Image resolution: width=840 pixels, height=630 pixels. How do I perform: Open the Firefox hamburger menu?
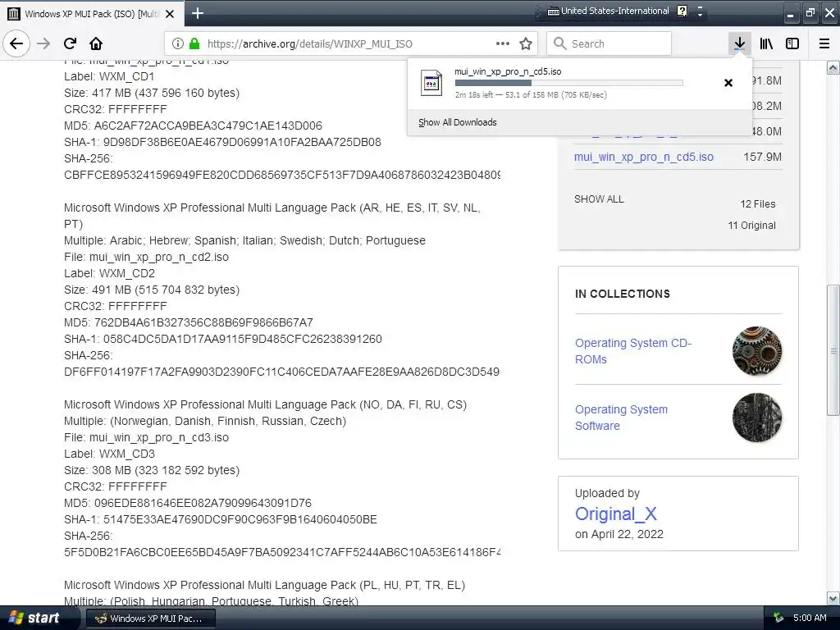(x=824, y=43)
